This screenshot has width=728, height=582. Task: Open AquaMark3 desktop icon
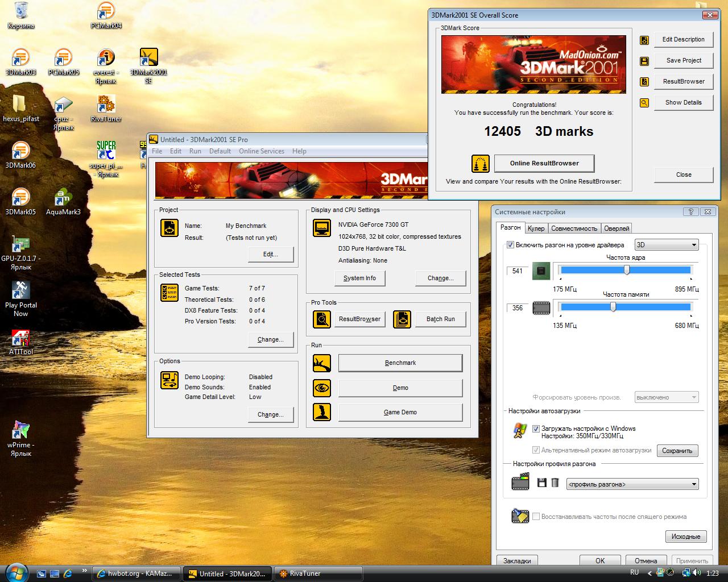click(x=63, y=202)
